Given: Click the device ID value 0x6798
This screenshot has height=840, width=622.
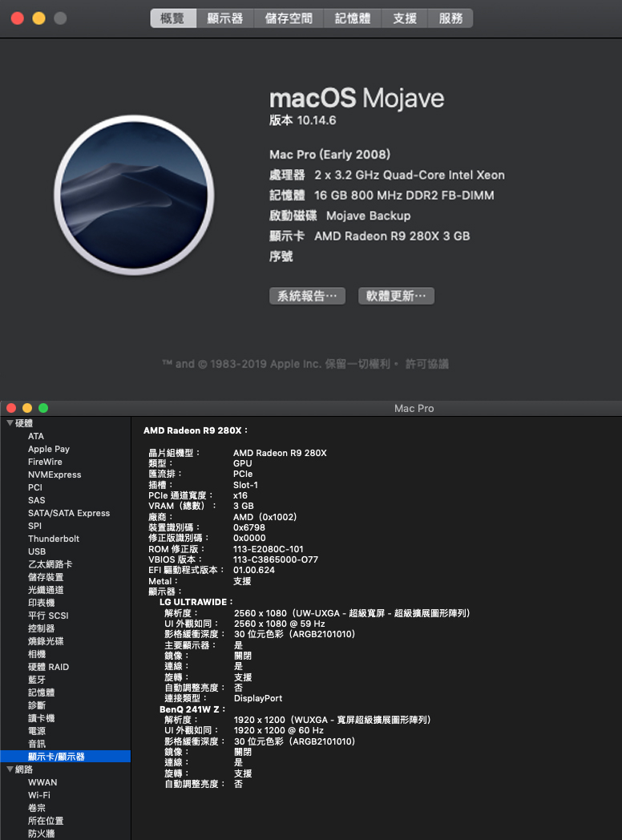Looking at the screenshot, I should (x=249, y=527).
